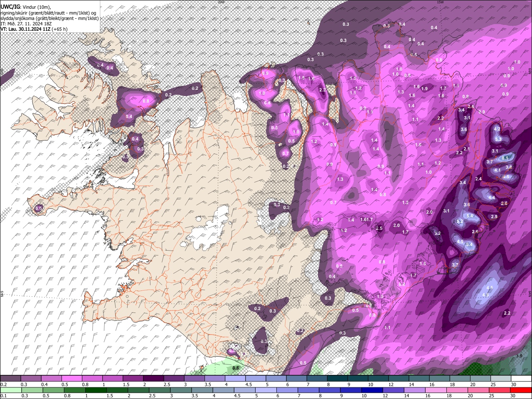Pick the light lavender 4 swatch, top legend row
This screenshot has width=532, height=399.
pos(235,379)
